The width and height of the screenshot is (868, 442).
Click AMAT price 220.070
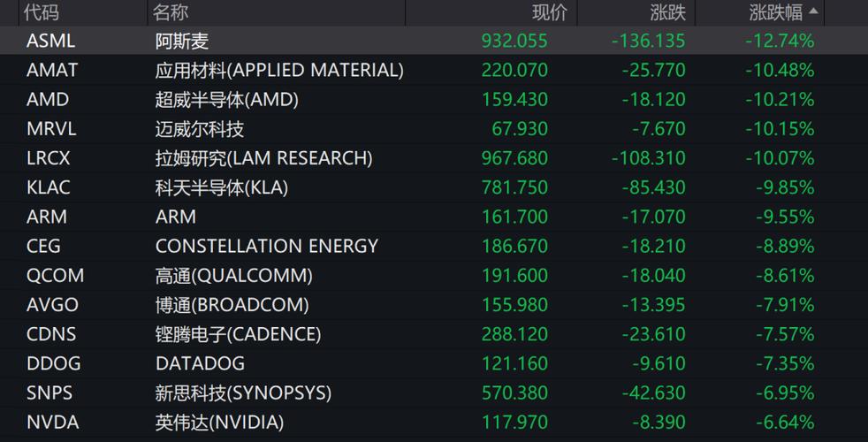514,71
